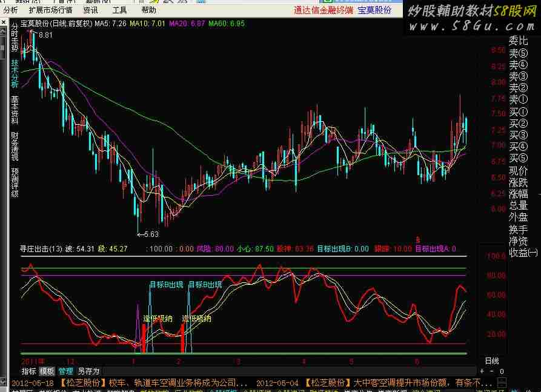Open the 帮助 menu
This screenshot has width=541, height=392.
coord(148,10)
